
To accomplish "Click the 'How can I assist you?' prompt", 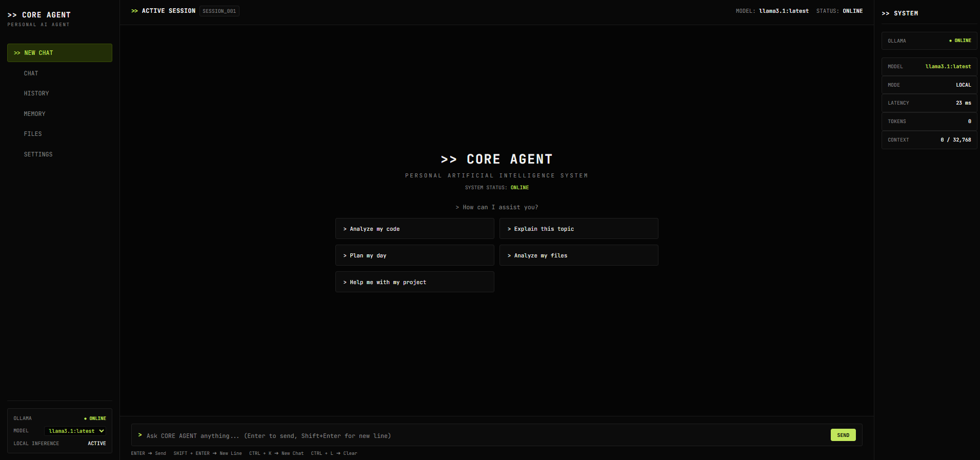I will [497, 207].
